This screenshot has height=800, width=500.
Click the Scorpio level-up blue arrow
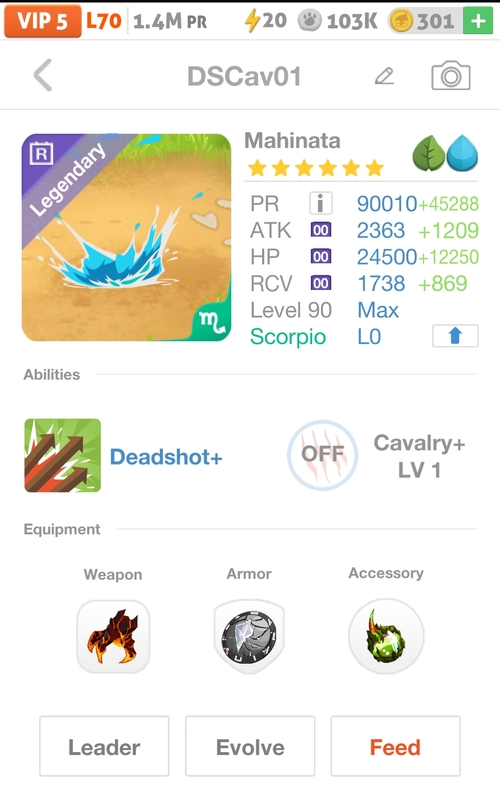point(455,336)
